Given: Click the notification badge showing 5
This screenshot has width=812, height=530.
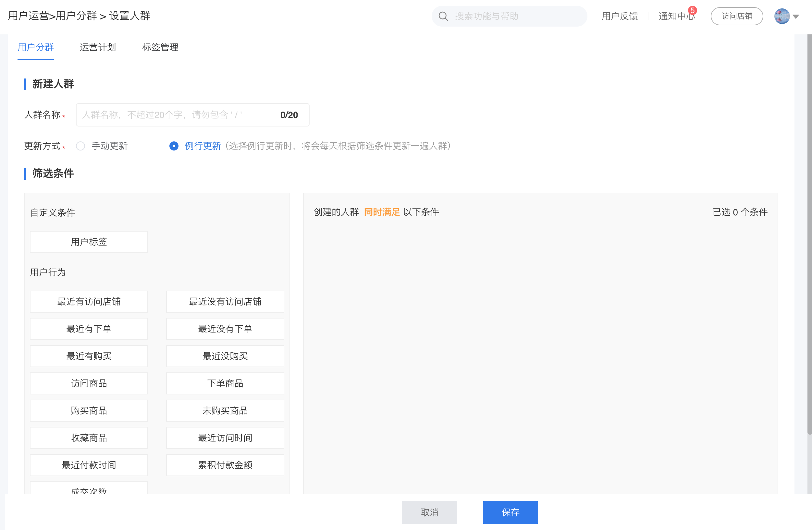Looking at the screenshot, I should tap(692, 10).
